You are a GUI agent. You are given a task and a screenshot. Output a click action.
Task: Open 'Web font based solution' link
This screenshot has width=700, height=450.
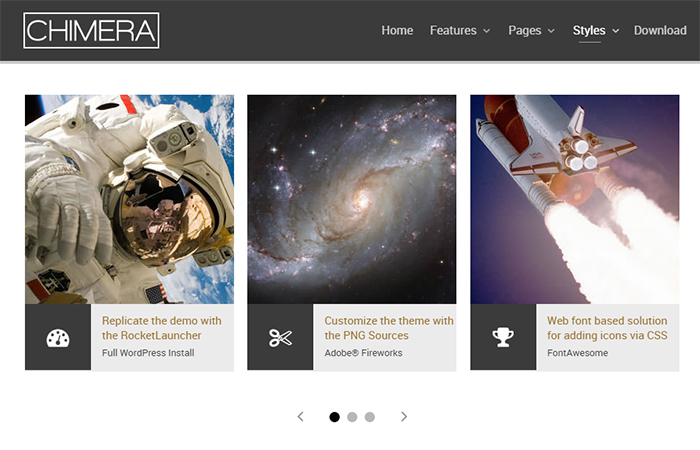click(607, 328)
